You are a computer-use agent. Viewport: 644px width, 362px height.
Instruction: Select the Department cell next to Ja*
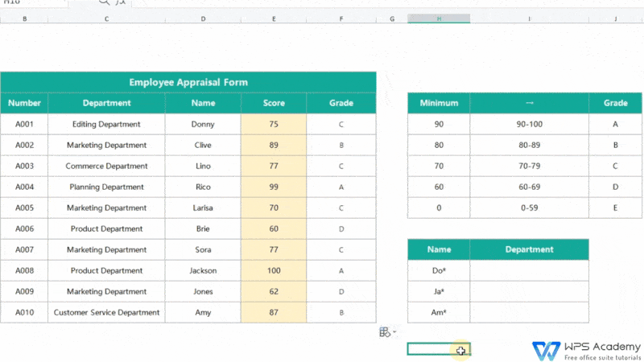click(529, 291)
